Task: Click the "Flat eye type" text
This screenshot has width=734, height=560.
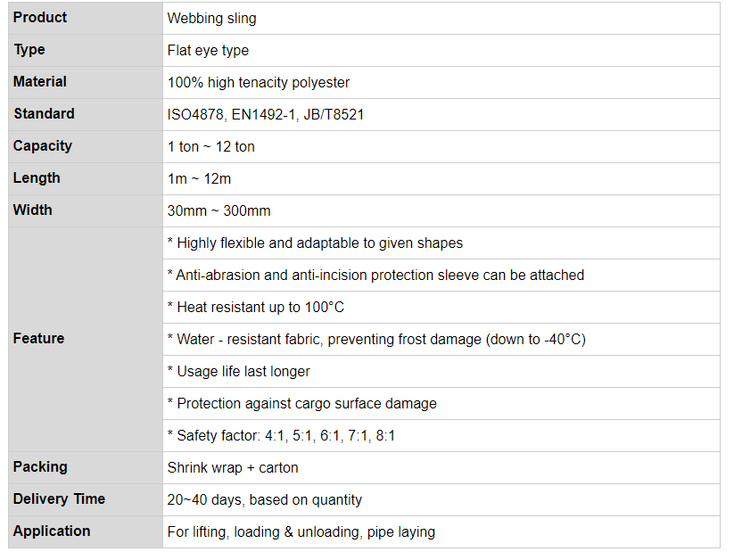Action: click(x=208, y=51)
